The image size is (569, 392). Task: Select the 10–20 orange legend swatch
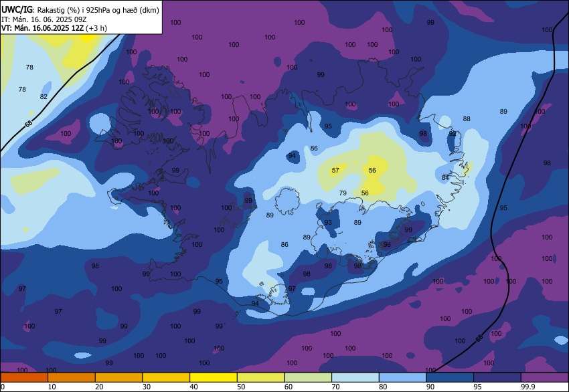pyautogui.click(x=72, y=377)
